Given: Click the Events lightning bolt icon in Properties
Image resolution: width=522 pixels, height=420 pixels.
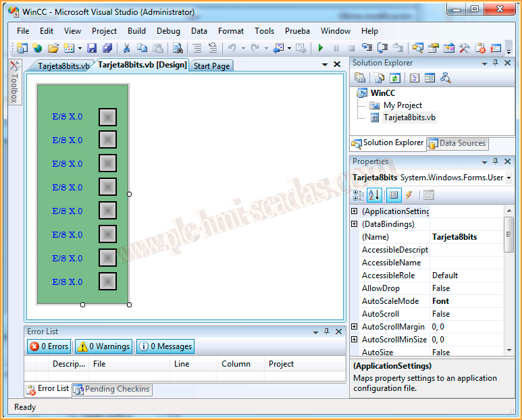Looking at the screenshot, I should coord(409,195).
